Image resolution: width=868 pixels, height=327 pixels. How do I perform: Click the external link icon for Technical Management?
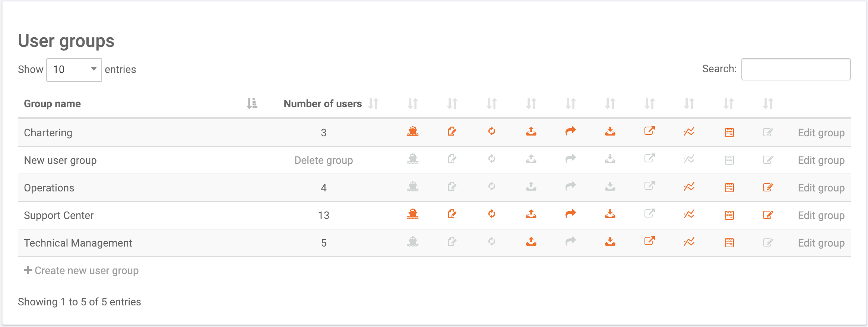click(x=650, y=241)
